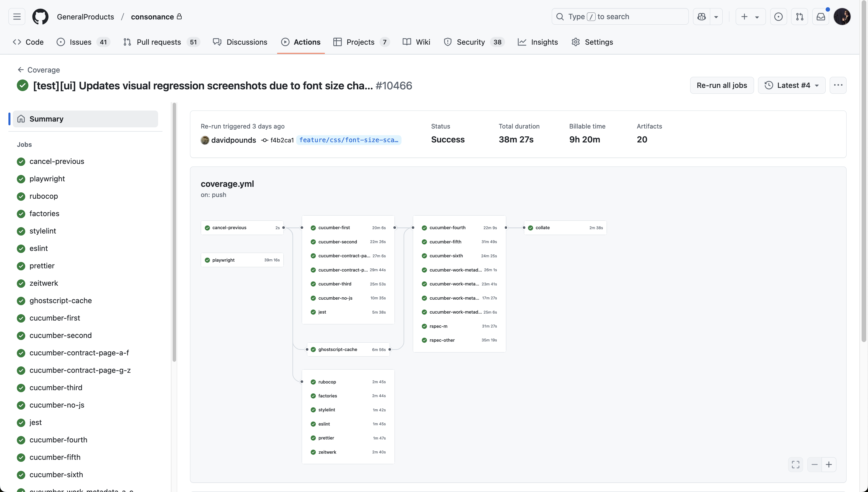Select Summary in the sidebar
The image size is (868, 492).
(85, 119)
